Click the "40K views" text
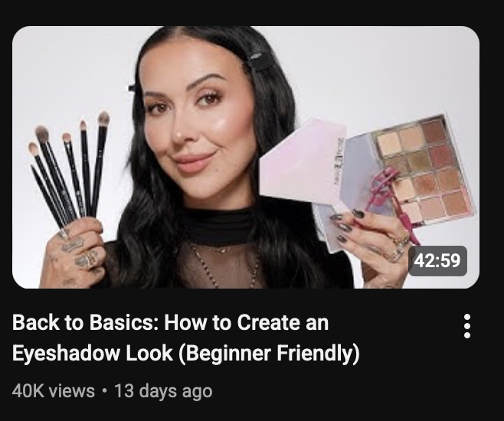This screenshot has width=504, height=421. [54, 391]
